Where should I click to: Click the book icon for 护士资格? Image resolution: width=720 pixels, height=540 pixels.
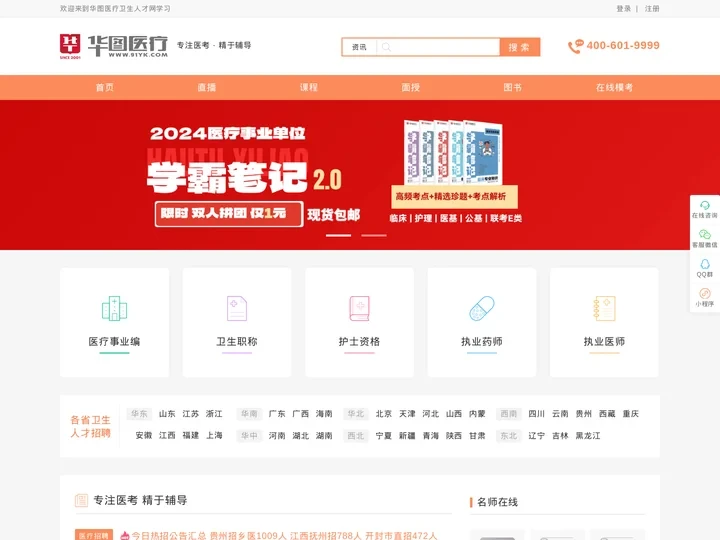click(x=359, y=308)
